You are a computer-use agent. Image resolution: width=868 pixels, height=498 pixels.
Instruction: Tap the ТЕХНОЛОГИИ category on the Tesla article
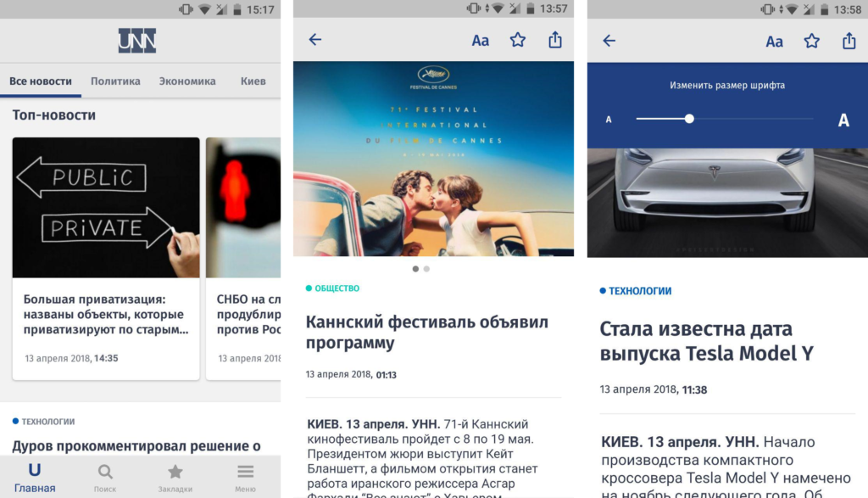point(636,291)
